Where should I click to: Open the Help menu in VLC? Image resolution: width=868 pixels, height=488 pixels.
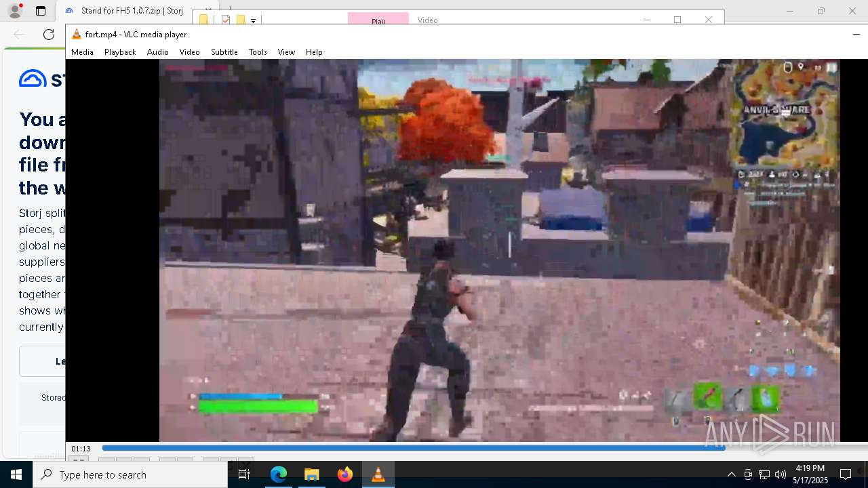point(314,52)
